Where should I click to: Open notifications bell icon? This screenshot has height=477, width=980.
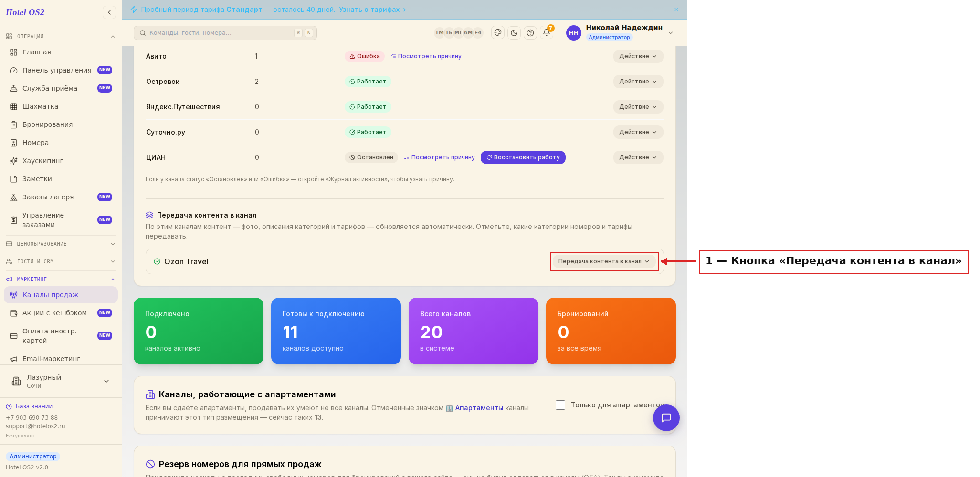click(x=547, y=33)
